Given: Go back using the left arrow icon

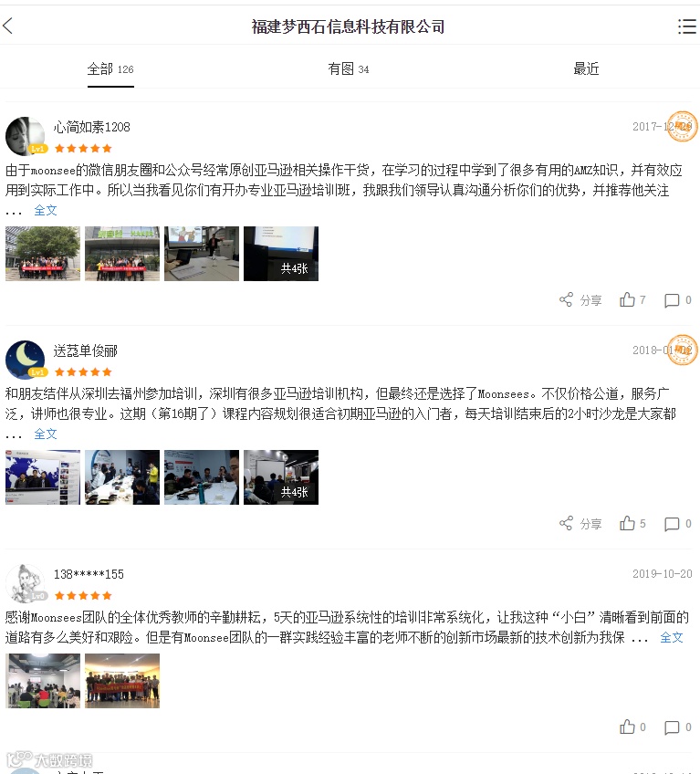Looking at the screenshot, I should (8, 26).
